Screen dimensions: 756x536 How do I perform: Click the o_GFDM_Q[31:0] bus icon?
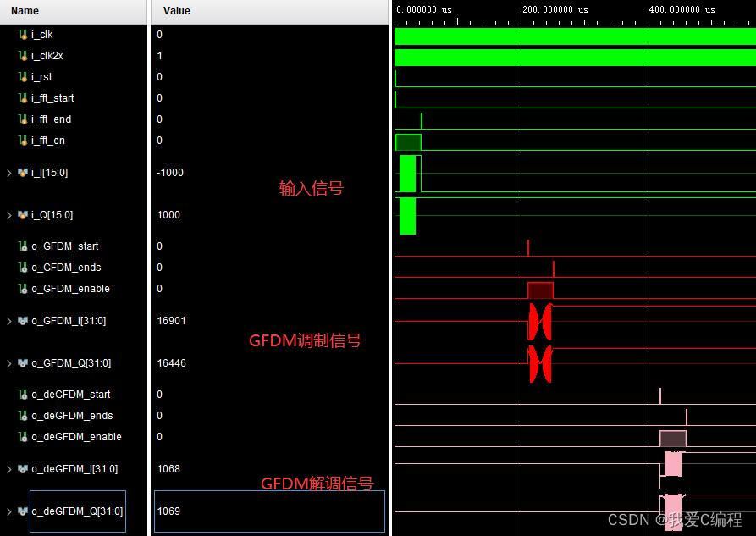tap(23, 363)
